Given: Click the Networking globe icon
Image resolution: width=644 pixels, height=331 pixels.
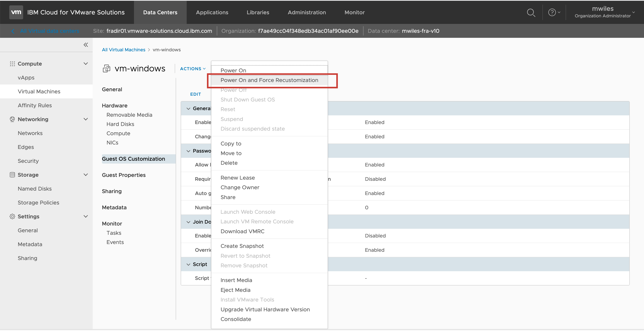Looking at the screenshot, I should click(12, 119).
